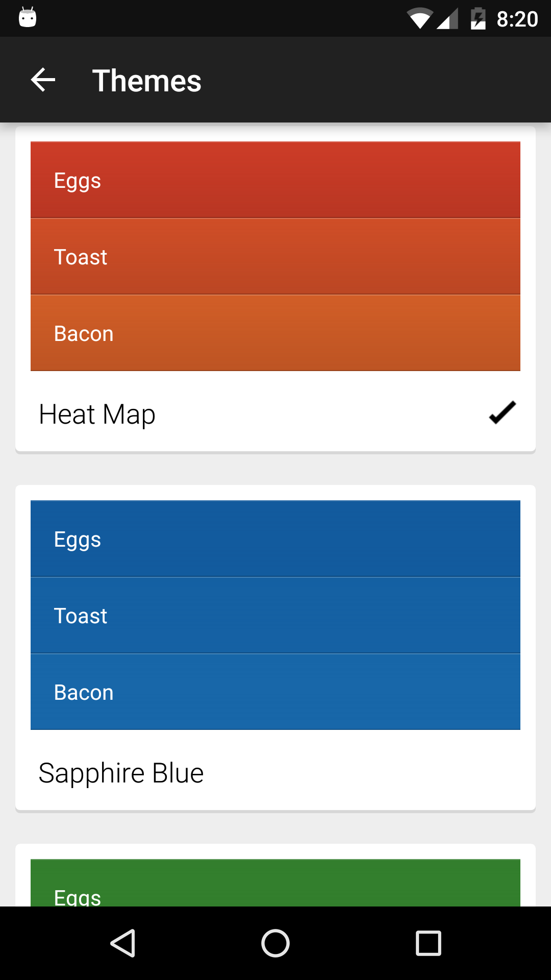
Task: Tap the Wi-Fi signal status icon
Action: point(419,19)
